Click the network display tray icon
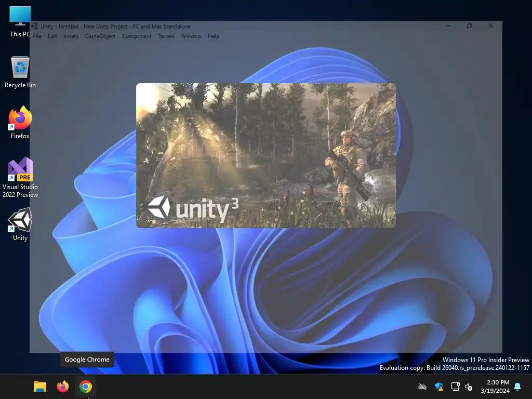The image size is (532, 399). coord(455,387)
